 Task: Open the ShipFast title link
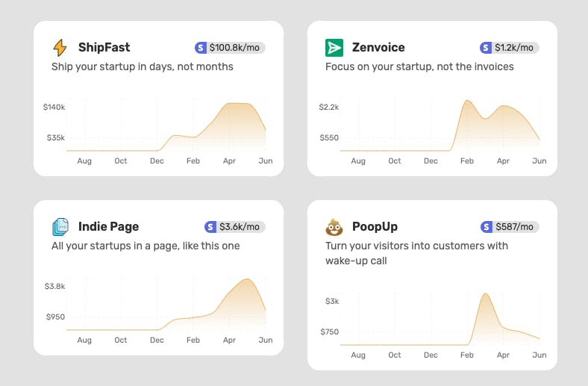click(x=104, y=48)
